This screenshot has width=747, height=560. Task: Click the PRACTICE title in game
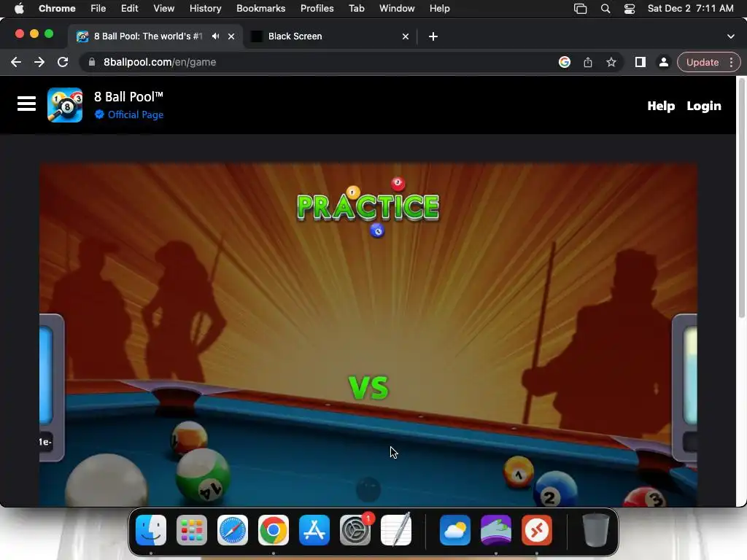tap(368, 207)
